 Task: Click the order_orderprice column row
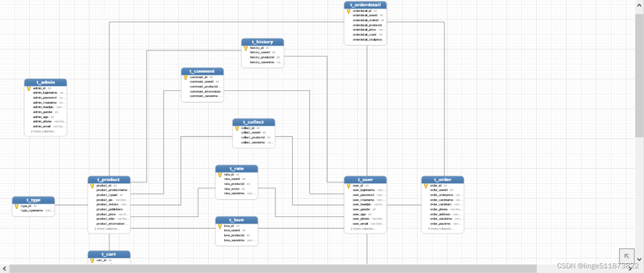click(x=443, y=195)
